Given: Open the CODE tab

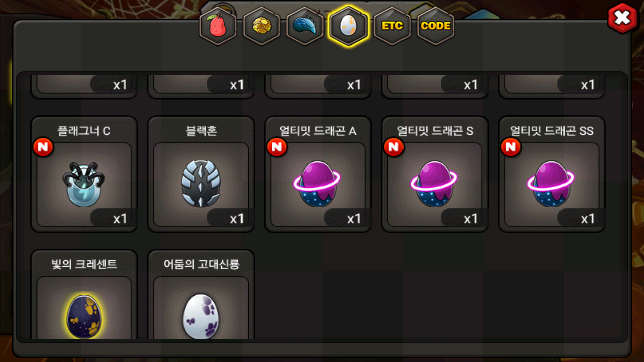Looking at the screenshot, I should [x=436, y=26].
